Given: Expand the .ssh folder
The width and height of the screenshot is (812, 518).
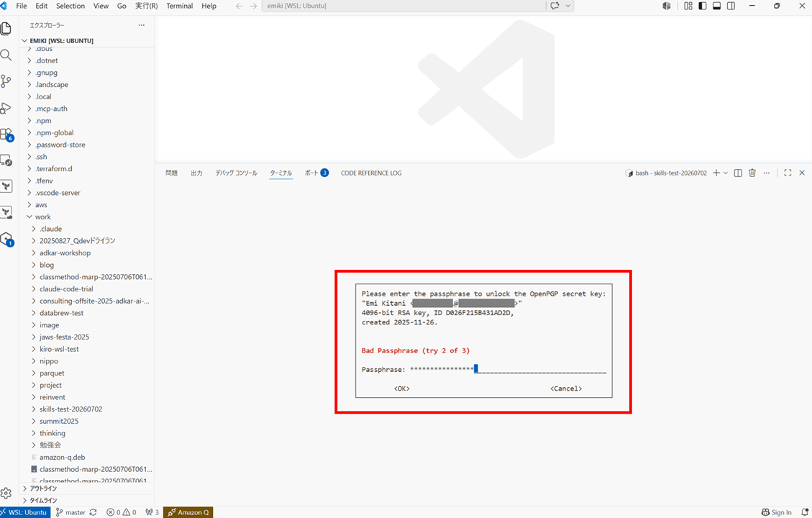Looking at the screenshot, I should (87, 156).
